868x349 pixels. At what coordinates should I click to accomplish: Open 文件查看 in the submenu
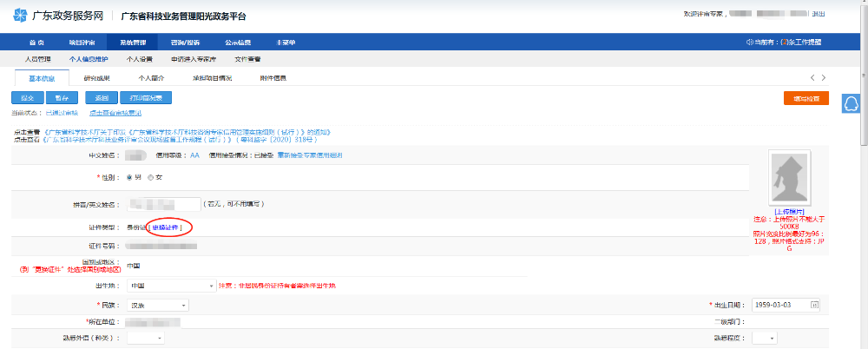click(x=247, y=59)
